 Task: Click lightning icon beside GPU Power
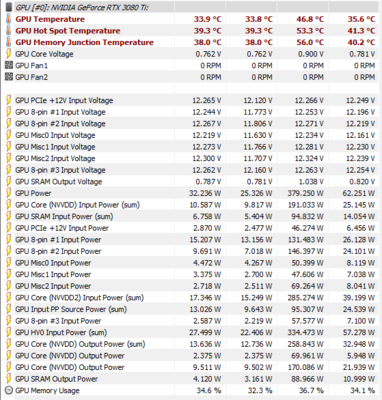click(x=9, y=193)
